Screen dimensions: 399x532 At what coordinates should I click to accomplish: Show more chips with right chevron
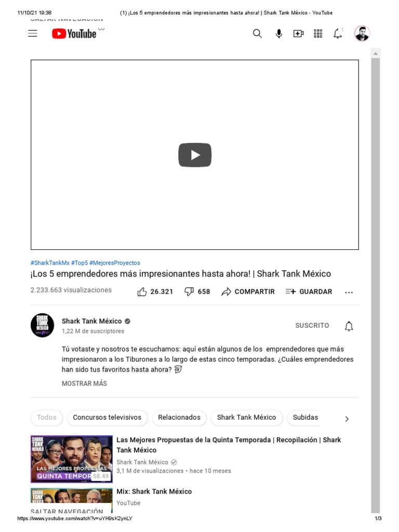pos(347,419)
